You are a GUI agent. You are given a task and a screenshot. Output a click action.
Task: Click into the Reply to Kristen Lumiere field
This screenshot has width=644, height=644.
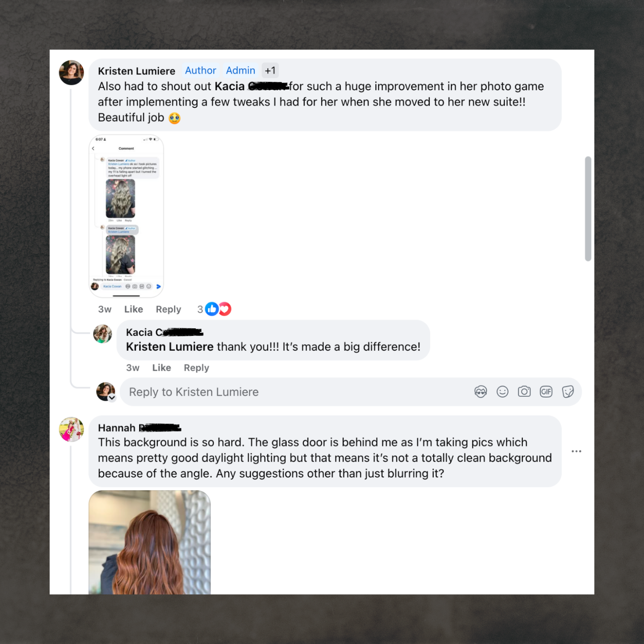tap(295, 392)
